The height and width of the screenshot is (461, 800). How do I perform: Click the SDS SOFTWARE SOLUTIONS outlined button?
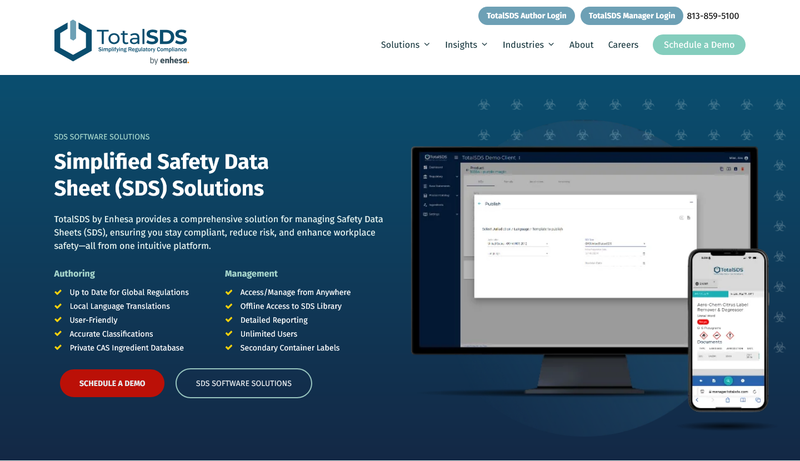point(244,383)
